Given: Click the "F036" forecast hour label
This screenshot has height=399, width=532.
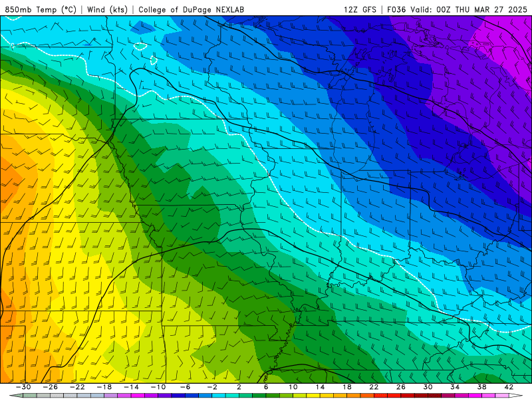Looking at the screenshot, I should [x=396, y=9].
